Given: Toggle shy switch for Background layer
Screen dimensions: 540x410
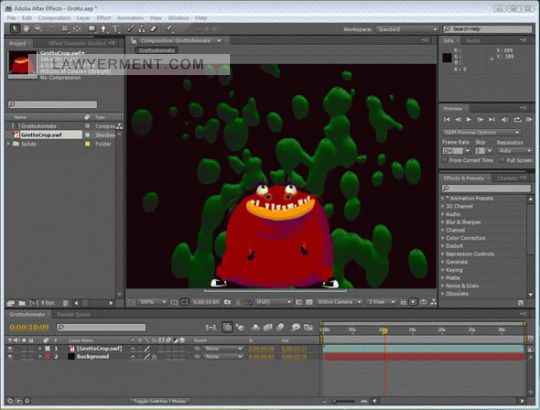Looking at the screenshot, I should (133, 357).
